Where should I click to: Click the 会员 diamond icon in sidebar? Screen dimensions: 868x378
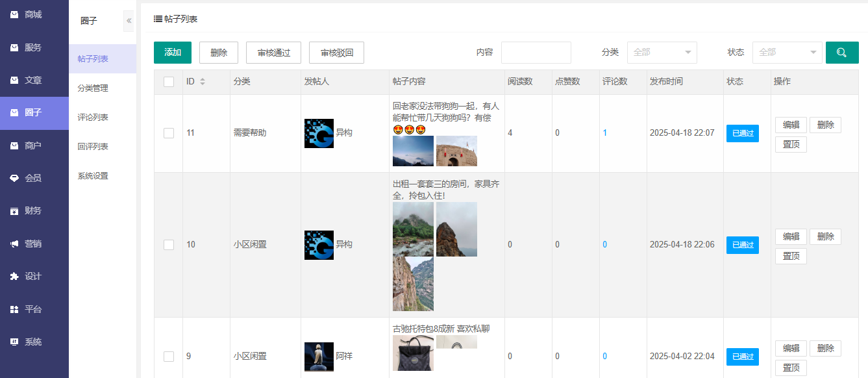pyautogui.click(x=14, y=178)
